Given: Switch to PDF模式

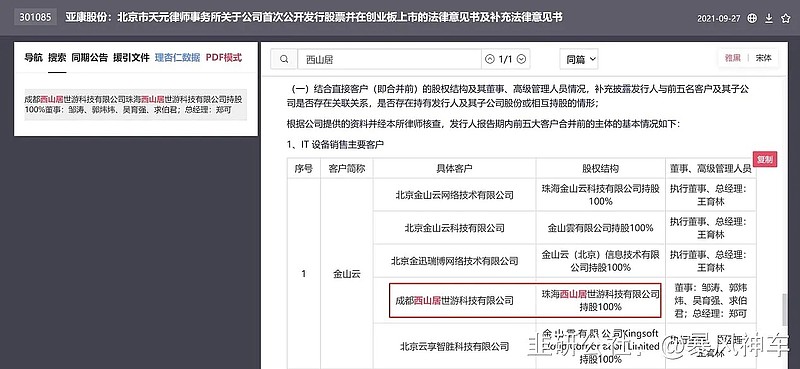Looking at the screenshot, I should click(223, 58).
